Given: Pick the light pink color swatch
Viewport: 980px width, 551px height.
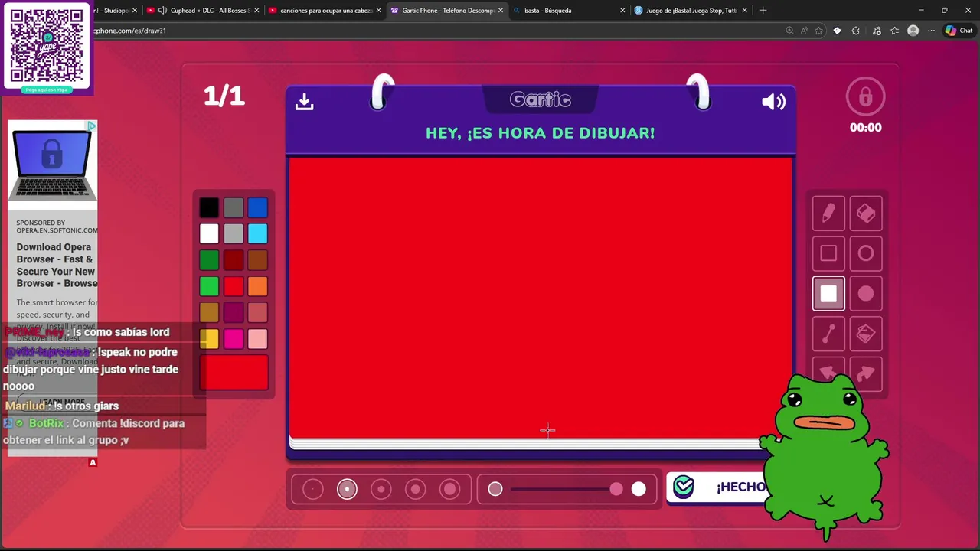Looking at the screenshot, I should 258,339.
